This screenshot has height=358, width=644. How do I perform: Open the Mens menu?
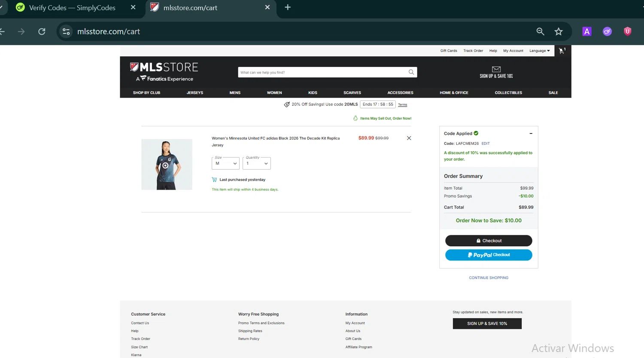pyautogui.click(x=235, y=93)
